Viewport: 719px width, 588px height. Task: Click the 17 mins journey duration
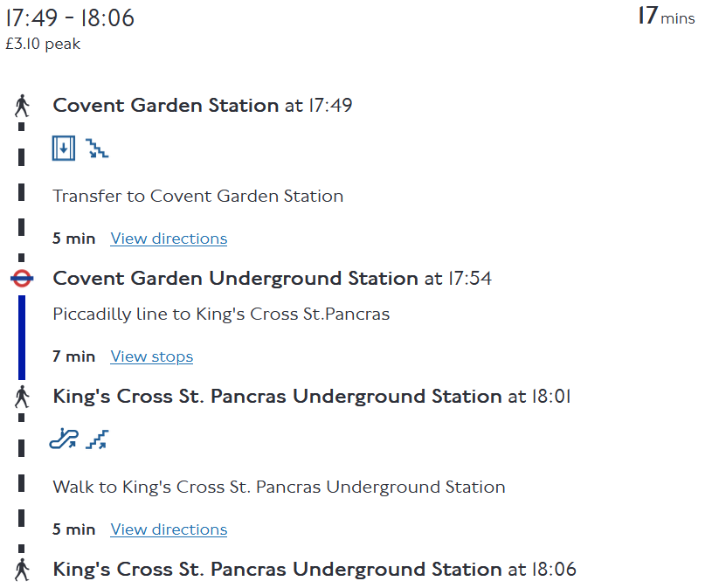click(666, 17)
